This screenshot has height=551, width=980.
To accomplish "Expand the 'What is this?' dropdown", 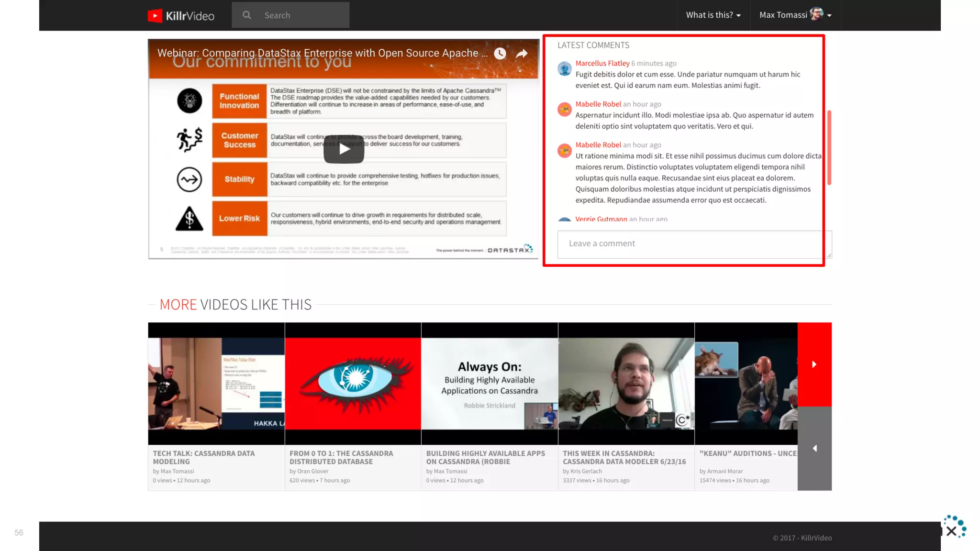I will click(x=713, y=15).
